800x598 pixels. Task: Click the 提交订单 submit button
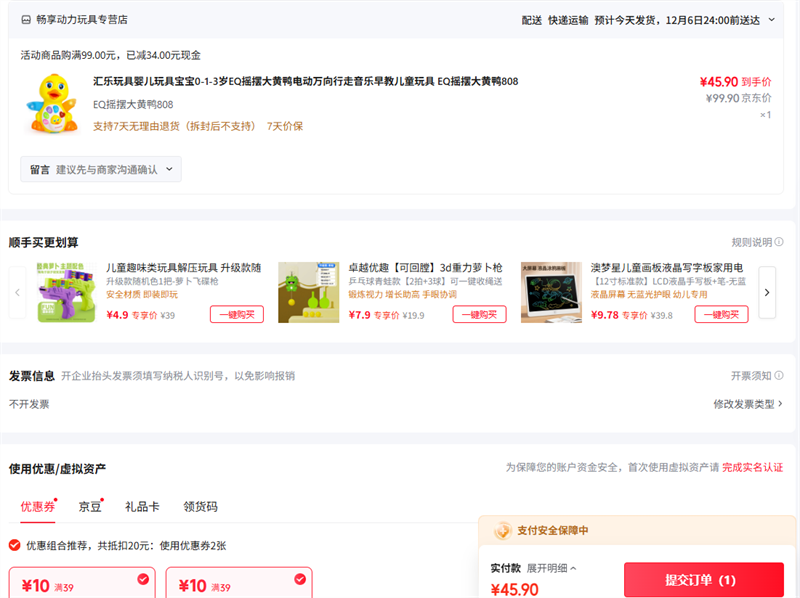(703, 580)
